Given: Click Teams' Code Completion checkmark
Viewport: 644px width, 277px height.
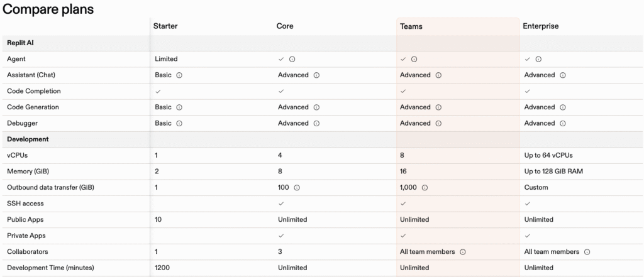Looking at the screenshot, I should [403, 91].
